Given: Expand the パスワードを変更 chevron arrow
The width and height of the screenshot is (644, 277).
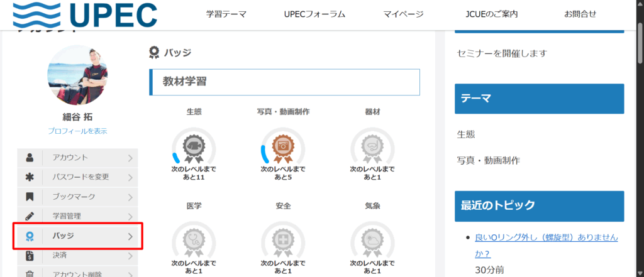Looking at the screenshot, I should click(x=130, y=177).
